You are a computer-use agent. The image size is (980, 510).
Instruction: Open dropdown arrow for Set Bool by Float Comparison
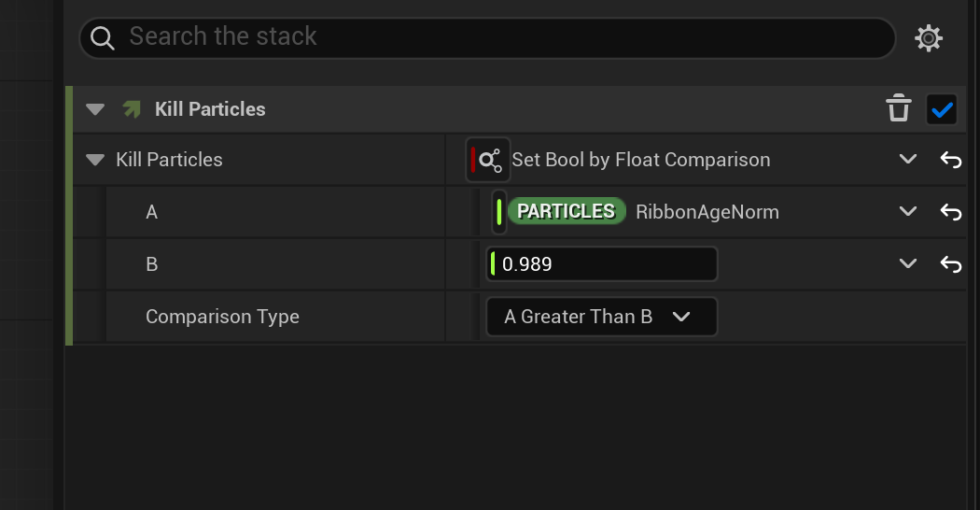pos(907,160)
